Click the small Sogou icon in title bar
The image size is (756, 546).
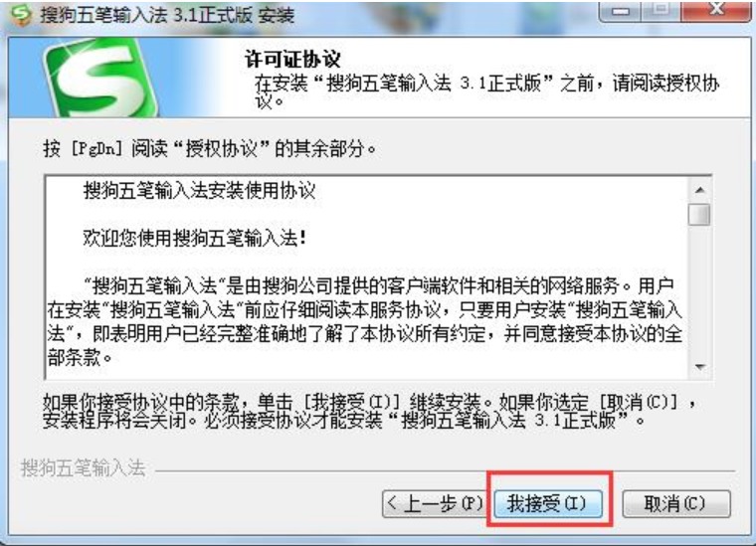(x=21, y=15)
